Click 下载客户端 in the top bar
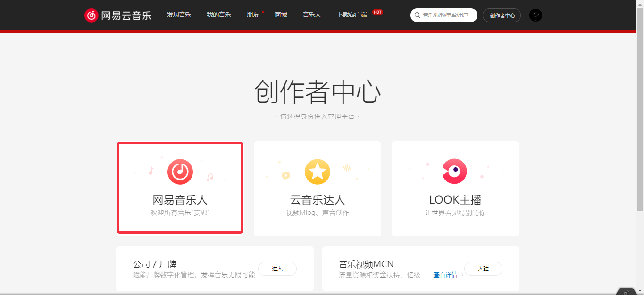 coord(351,15)
